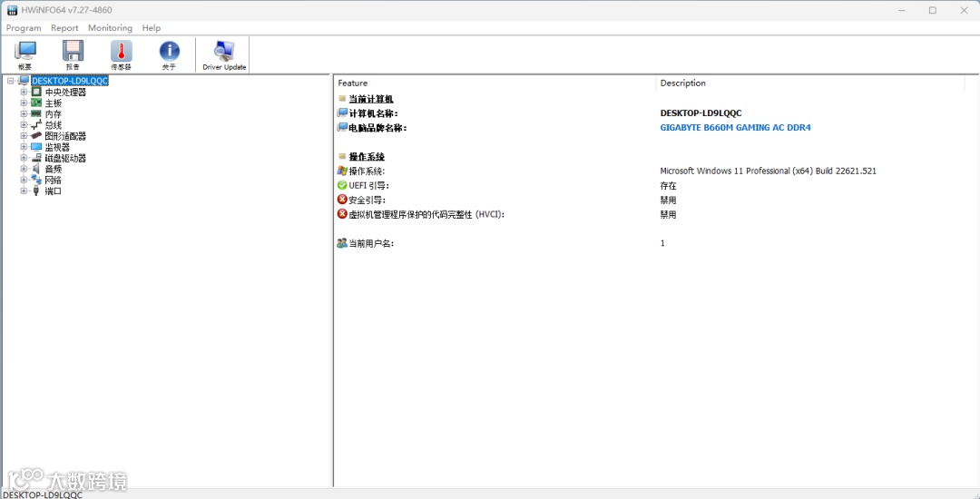Expand the 音频 tree node
Screen dimensions: 980x499
pos(24,169)
